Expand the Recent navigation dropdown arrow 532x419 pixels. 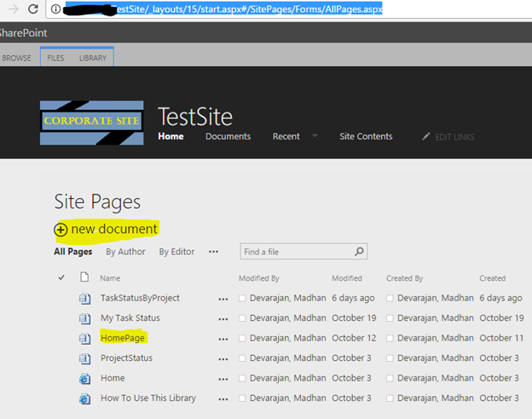[315, 136]
